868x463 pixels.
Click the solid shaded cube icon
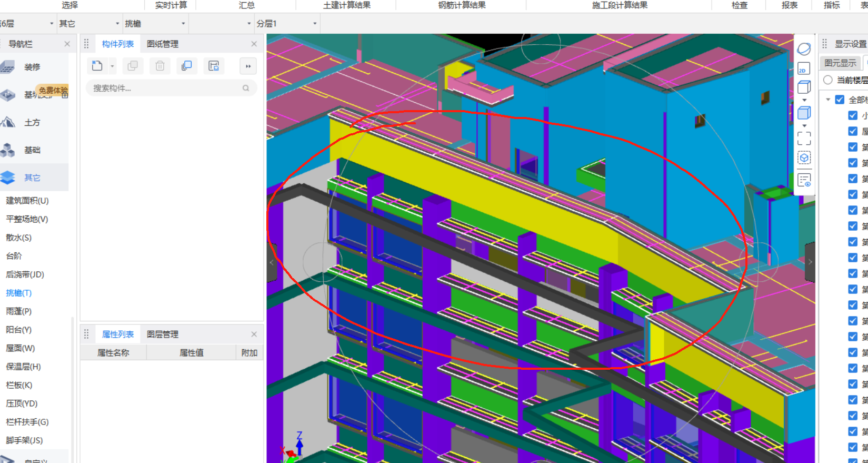point(804,113)
